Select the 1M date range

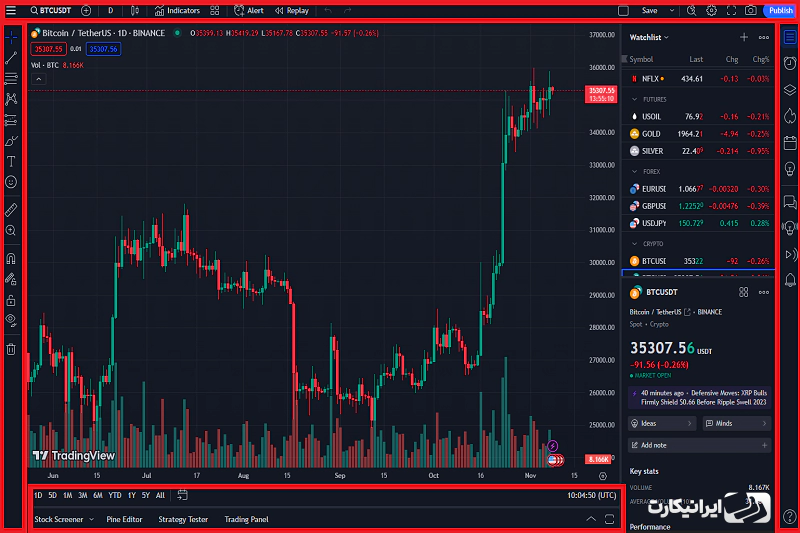point(67,495)
